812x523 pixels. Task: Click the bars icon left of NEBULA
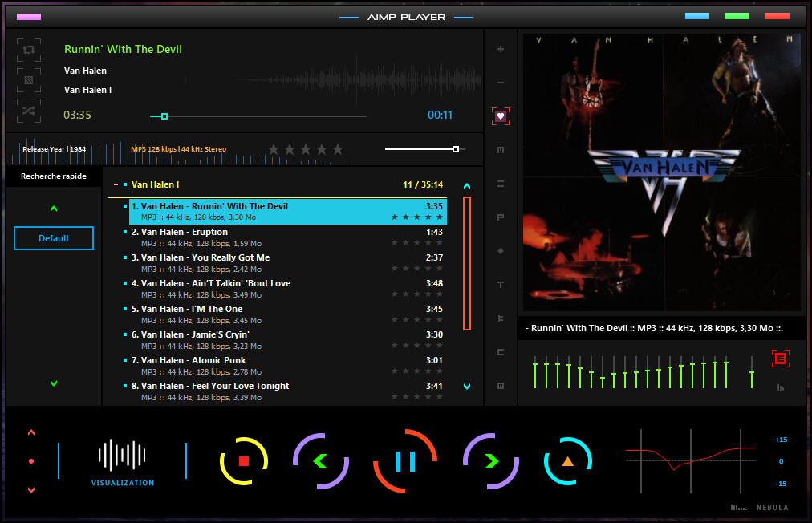(738, 508)
